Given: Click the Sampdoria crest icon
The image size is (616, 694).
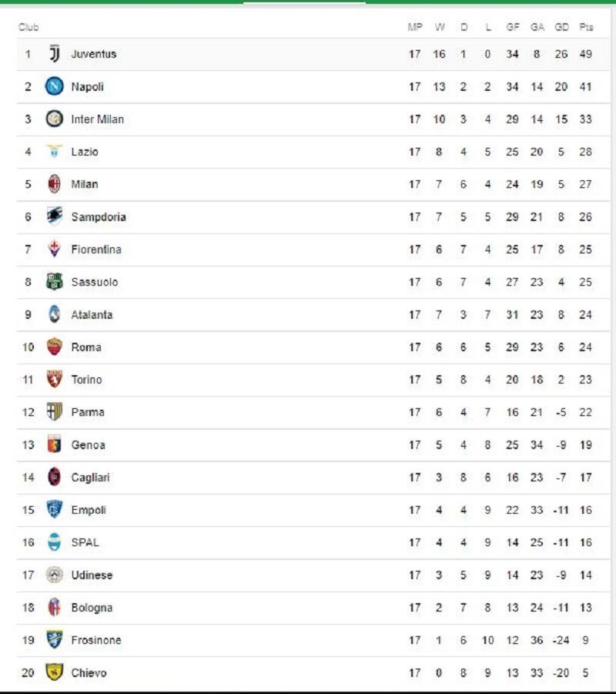Looking at the screenshot, I should click(55, 216).
